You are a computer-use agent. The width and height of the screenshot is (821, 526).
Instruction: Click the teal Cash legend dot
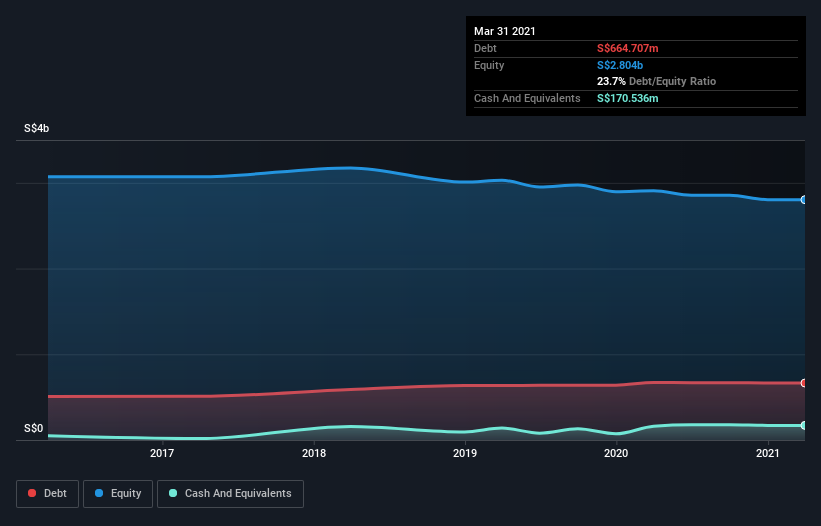173,493
